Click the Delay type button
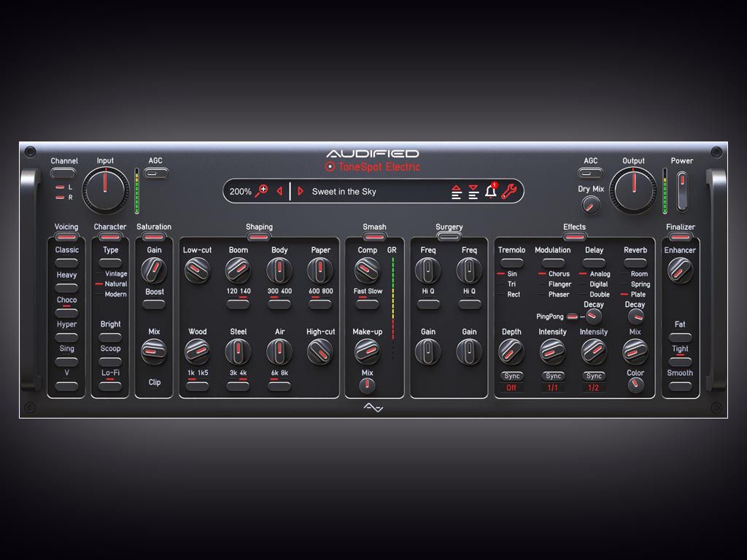 (x=594, y=262)
